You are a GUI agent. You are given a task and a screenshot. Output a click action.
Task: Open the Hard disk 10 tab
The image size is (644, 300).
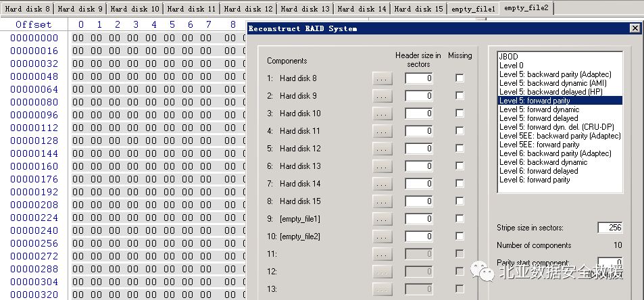pyautogui.click(x=134, y=9)
